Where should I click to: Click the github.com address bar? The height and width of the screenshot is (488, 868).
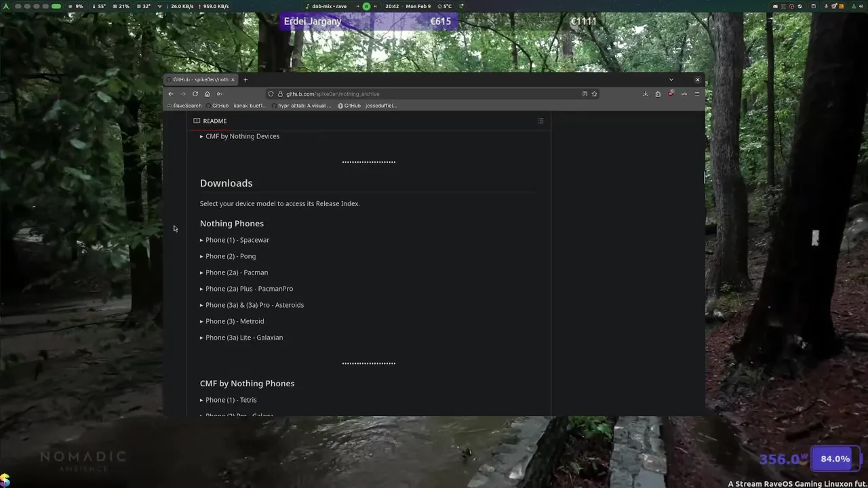(x=432, y=94)
